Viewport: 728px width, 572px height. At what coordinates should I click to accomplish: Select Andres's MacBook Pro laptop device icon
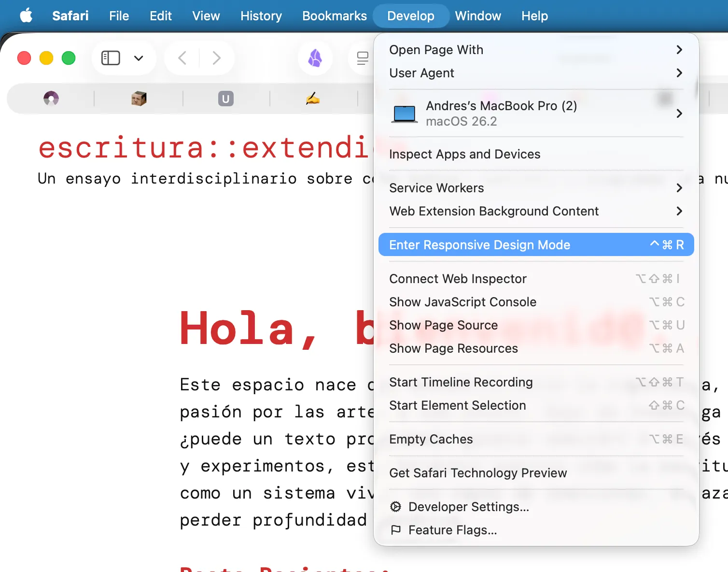pyautogui.click(x=404, y=113)
